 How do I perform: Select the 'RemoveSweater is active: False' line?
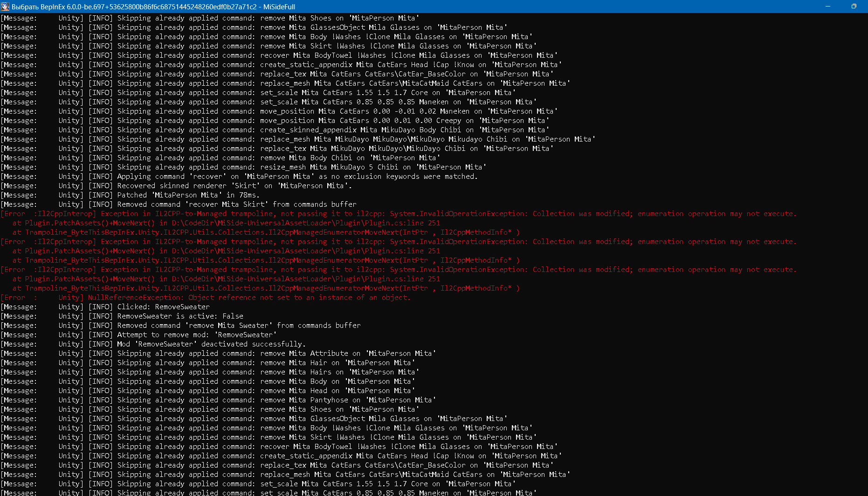tap(180, 316)
